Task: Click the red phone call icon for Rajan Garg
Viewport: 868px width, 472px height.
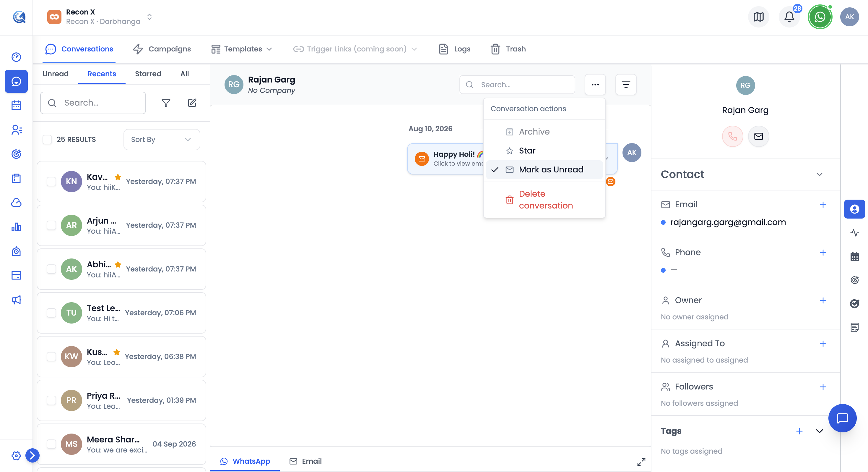Action: tap(732, 136)
